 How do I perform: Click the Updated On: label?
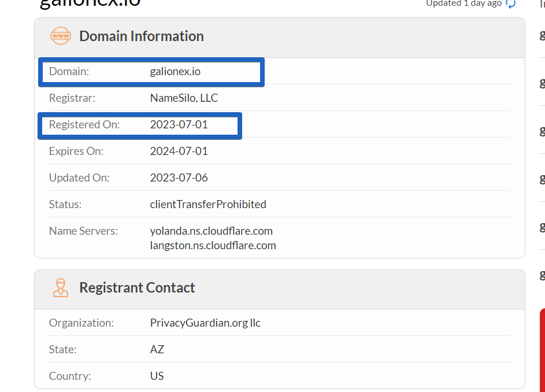tap(79, 177)
